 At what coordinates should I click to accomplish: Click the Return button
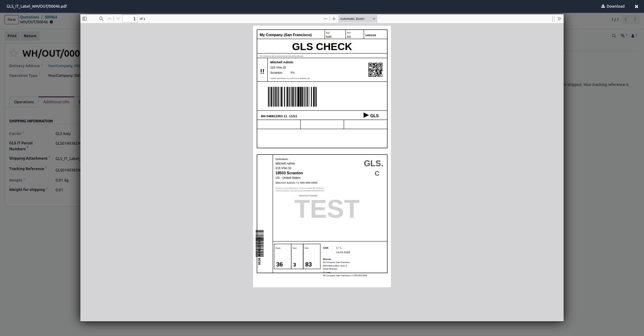click(x=30, y=36)
